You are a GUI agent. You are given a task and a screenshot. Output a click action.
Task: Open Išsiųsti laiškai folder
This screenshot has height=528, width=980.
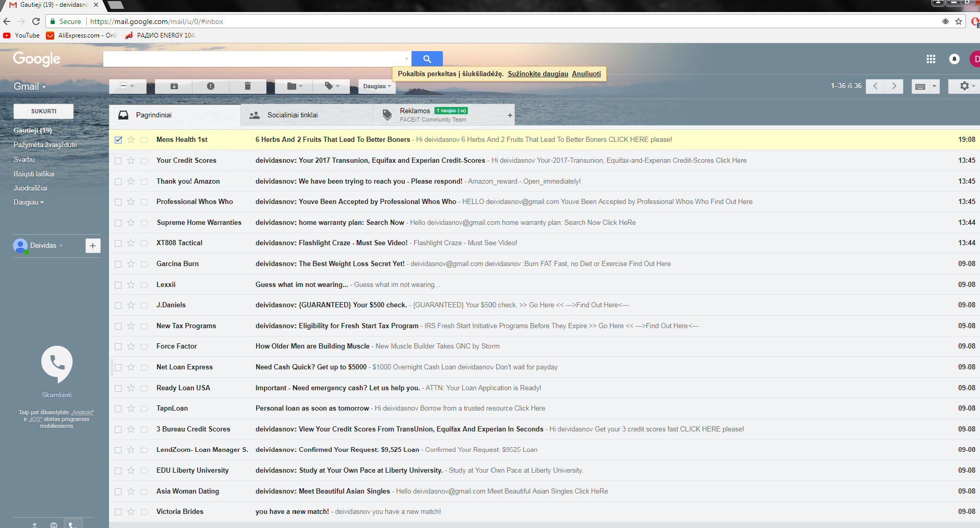point(34,174)
